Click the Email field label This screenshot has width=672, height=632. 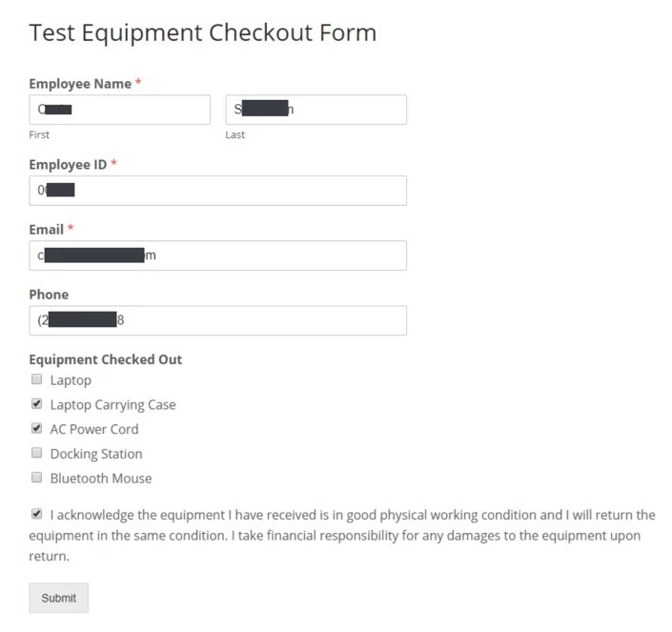coord(47,230)
